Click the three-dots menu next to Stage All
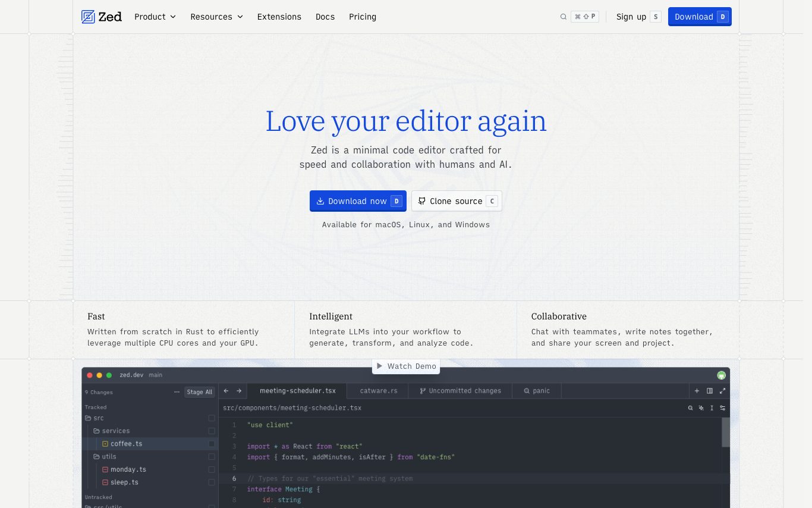Screen dimensions: 812x508 pyautogui.click(x=177, y=392)
